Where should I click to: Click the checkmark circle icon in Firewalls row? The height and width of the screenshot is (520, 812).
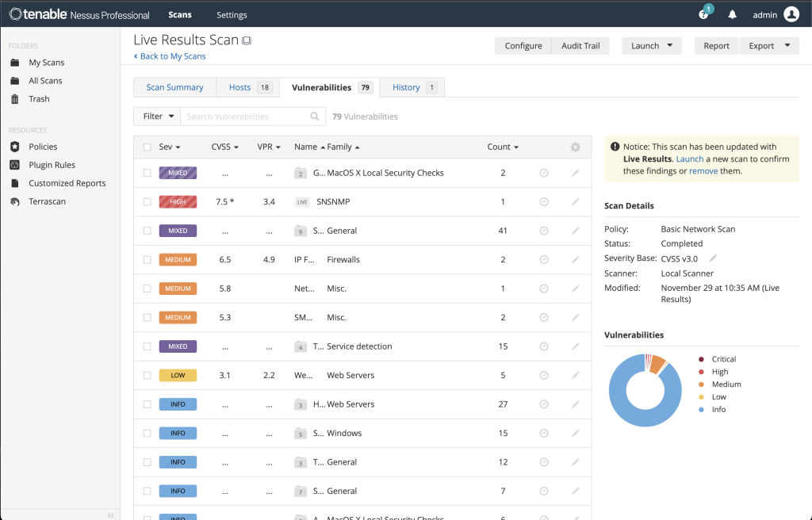(544, 260)
